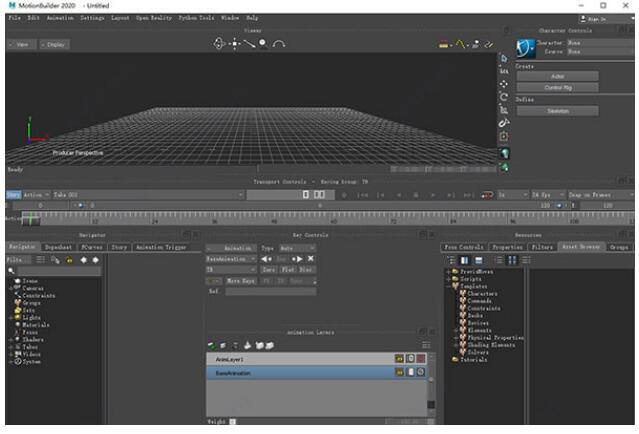
Task: Click the search magnifier icon in Navigator
Action: (11, 271)
